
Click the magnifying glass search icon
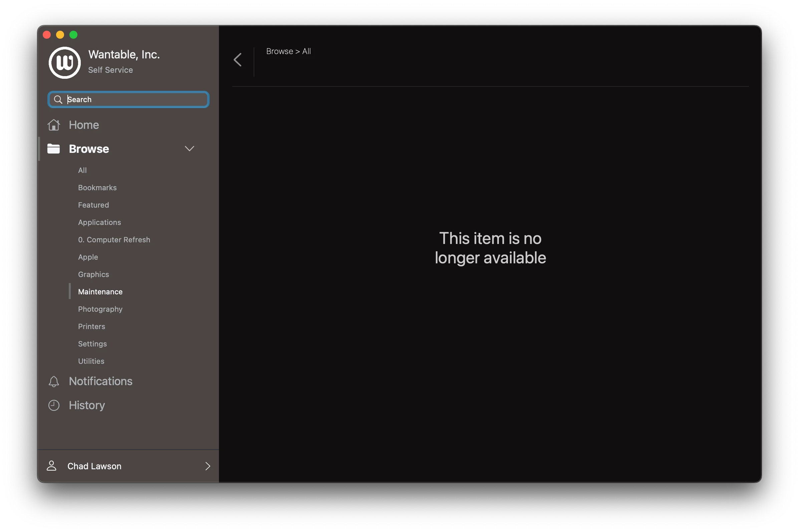58,99
